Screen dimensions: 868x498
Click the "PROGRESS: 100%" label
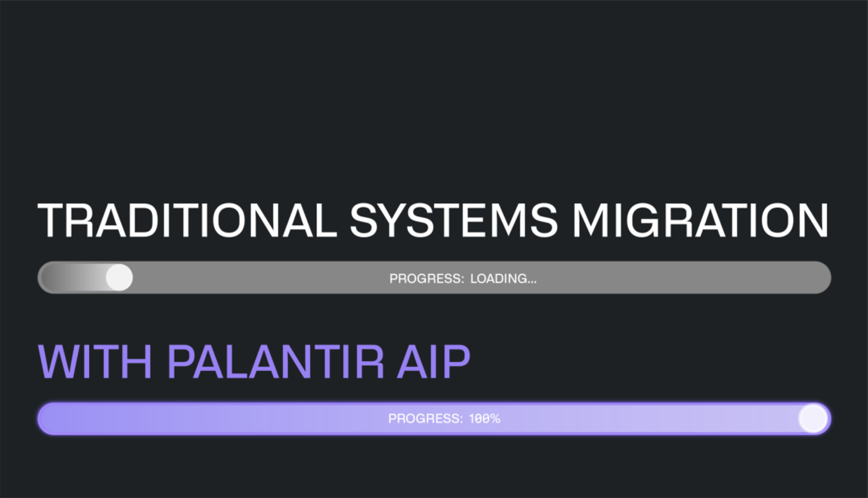pos(444,419)
